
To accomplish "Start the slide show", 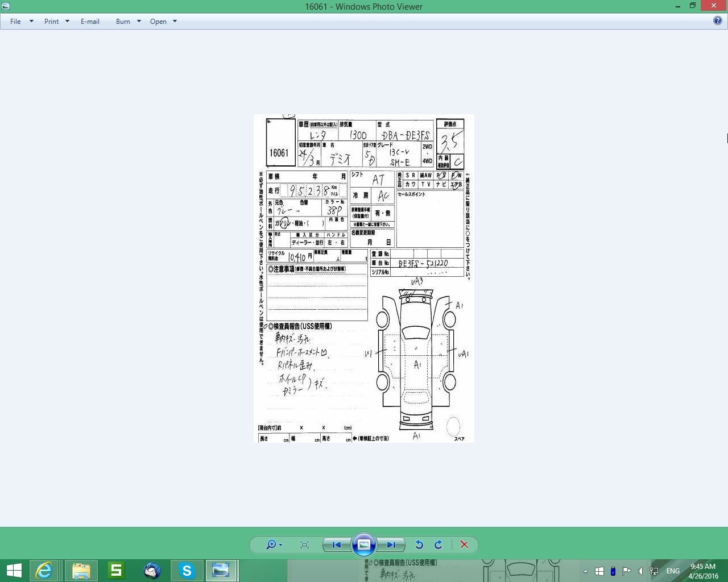I will pos(363,544).
